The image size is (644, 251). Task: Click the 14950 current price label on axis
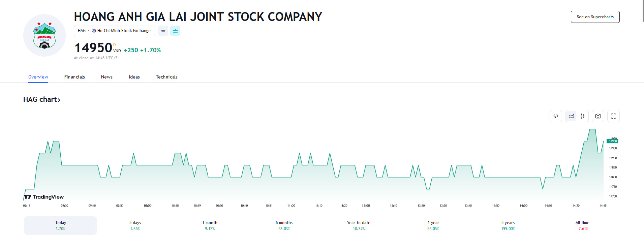(x=612, y=141)
